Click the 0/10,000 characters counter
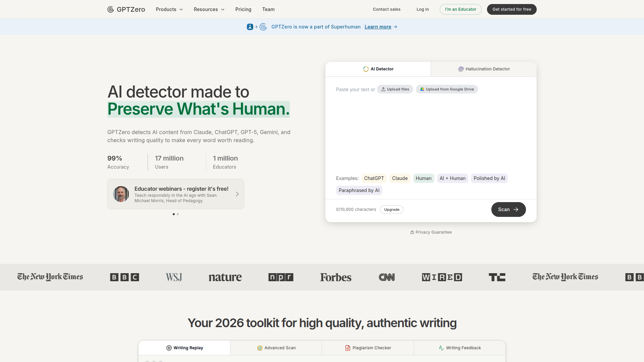The height and width of the screenshot is (362, 644). (x=356, y=209)
